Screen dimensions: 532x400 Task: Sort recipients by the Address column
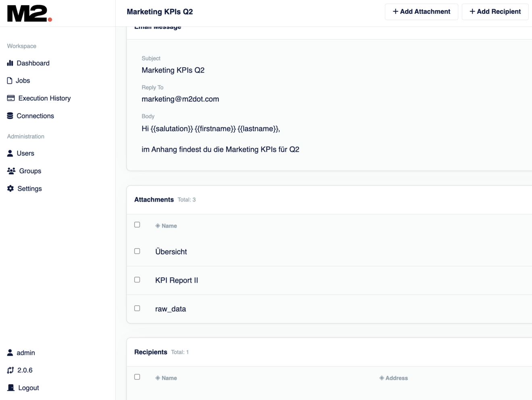393,378
